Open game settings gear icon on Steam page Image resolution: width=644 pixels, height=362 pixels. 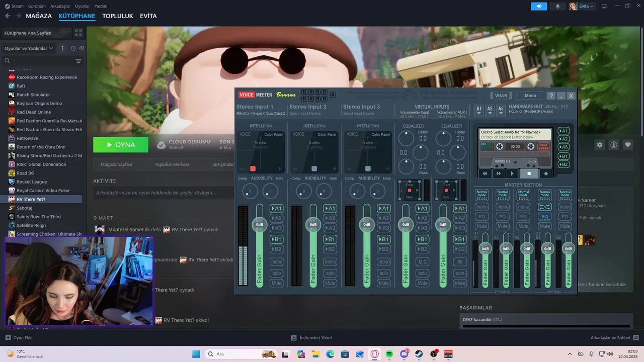click(x=600, y=145)
